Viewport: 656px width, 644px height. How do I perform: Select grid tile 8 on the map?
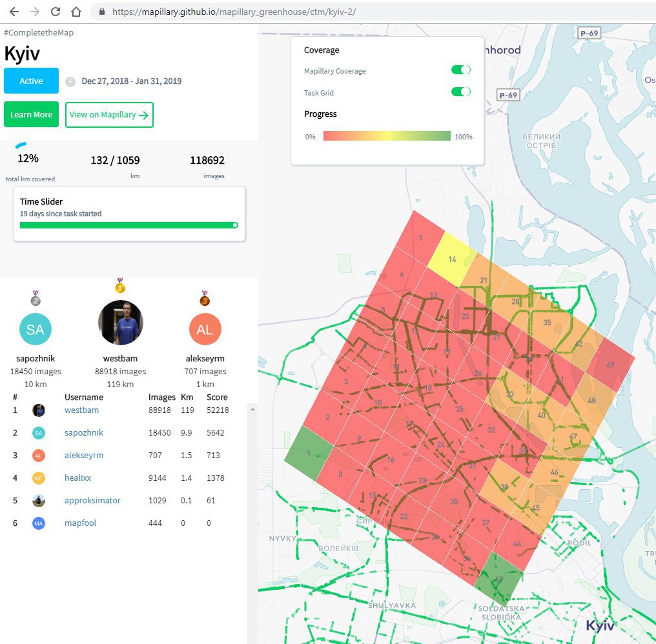pos(340,474)
